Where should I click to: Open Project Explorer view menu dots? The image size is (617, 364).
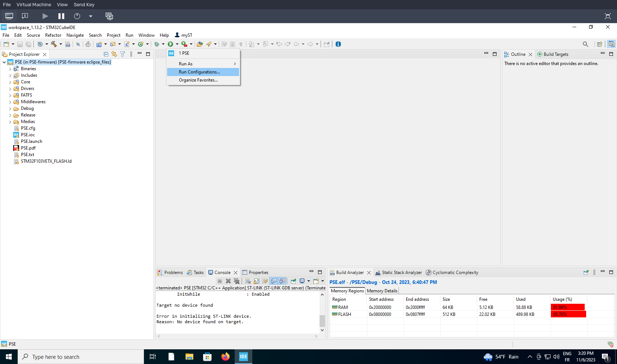[131, 54]
